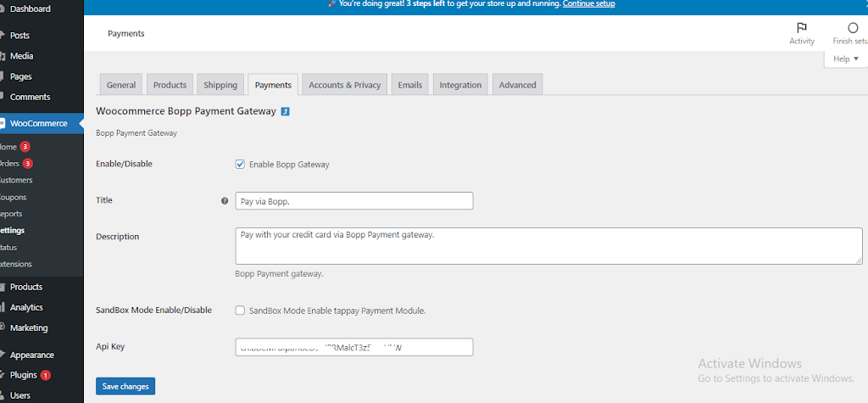
Task: Click the Enable Bopp Gateway label text
Action: coord(289,165)
